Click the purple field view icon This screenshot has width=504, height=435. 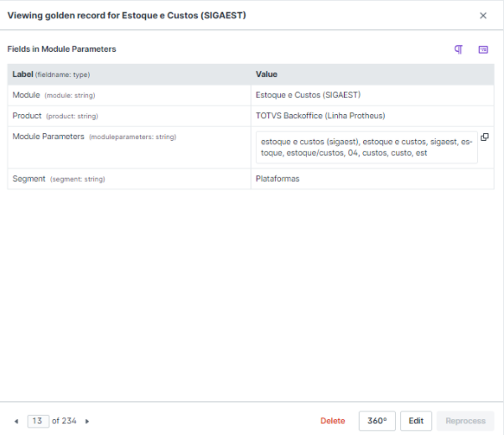483,49
